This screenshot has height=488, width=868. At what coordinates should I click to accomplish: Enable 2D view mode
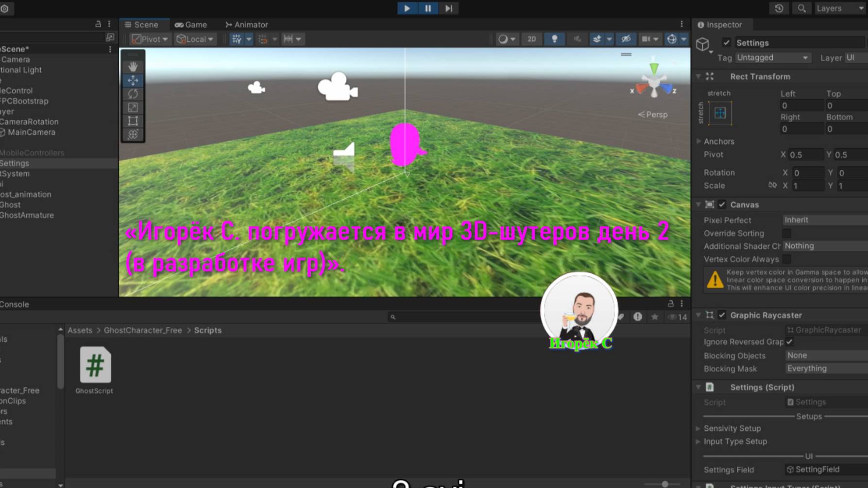[x=531, y=39]
